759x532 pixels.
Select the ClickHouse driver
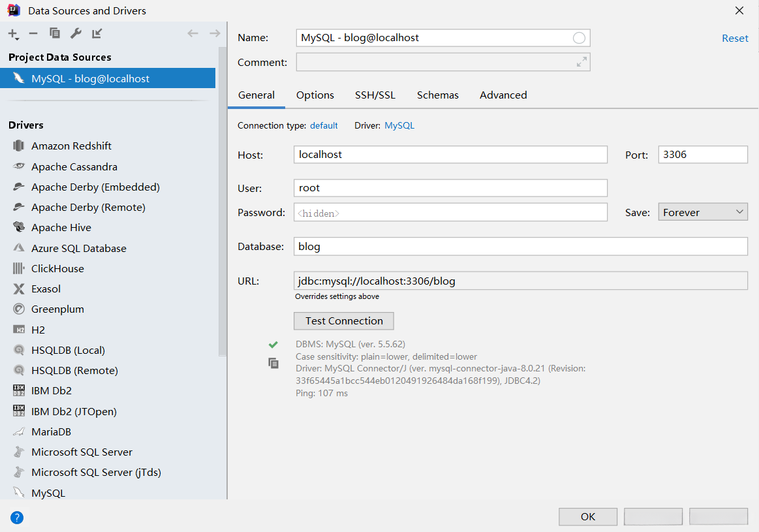[57, 268]
